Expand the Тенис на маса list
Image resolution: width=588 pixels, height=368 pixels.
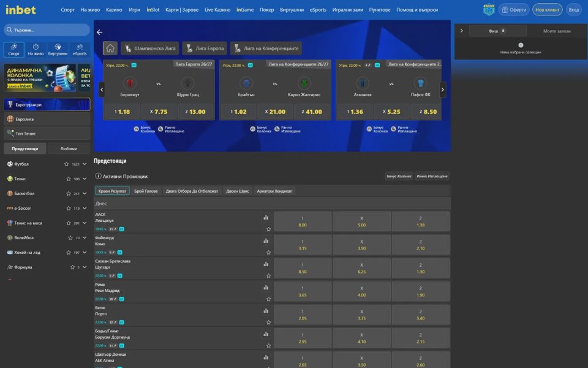point(85,223)
